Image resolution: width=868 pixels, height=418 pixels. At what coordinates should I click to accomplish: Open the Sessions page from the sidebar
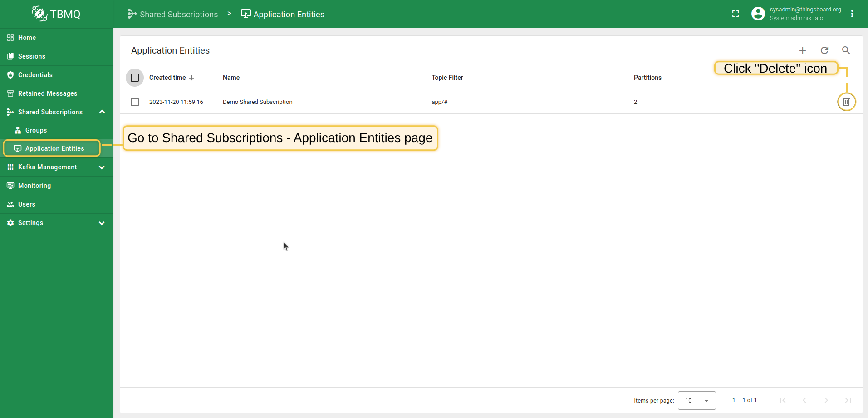[x=31, y=56]
